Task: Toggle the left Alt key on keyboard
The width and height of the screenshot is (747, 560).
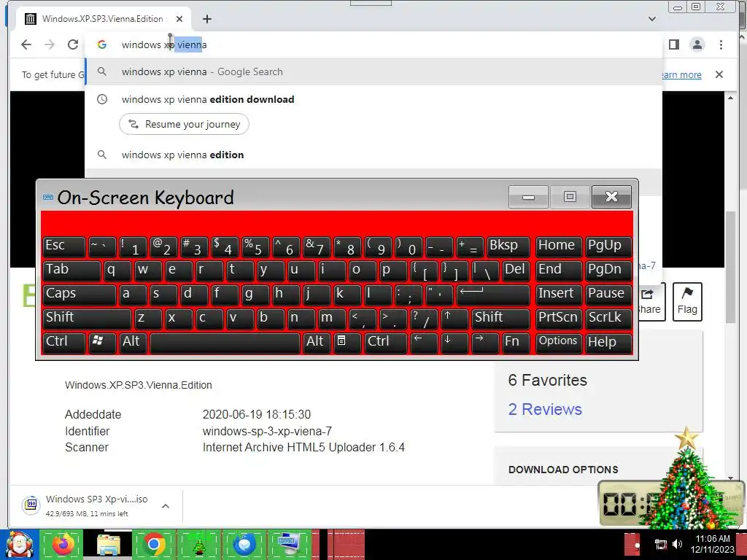Action: tap(133, 343)
